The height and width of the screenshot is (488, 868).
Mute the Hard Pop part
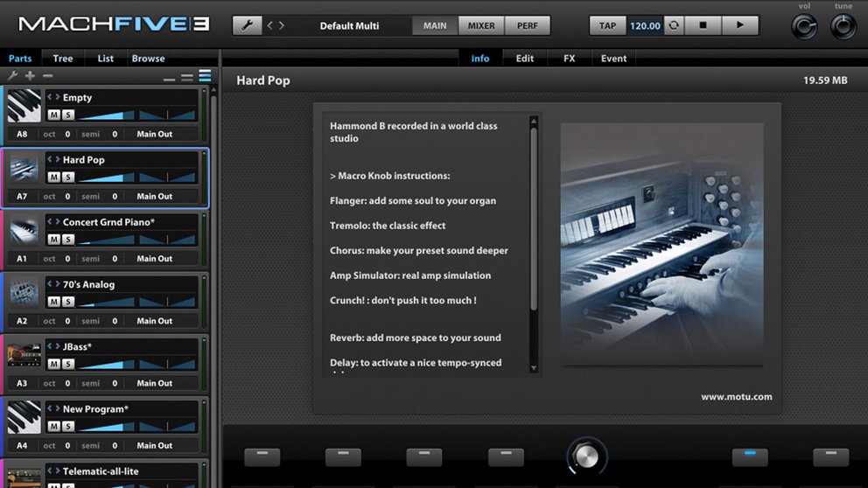[x=53, y=178]
